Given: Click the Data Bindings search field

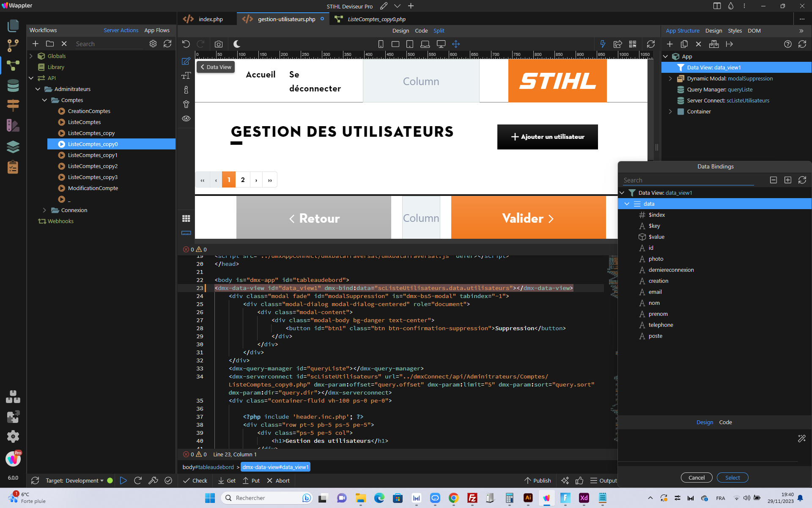Looking at the screenshot, I should pos(688,180).
